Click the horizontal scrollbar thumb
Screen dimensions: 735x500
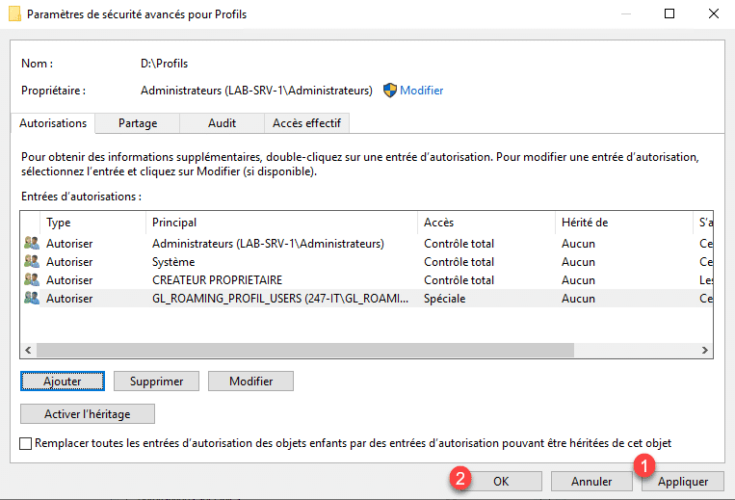tap(305, 350)
